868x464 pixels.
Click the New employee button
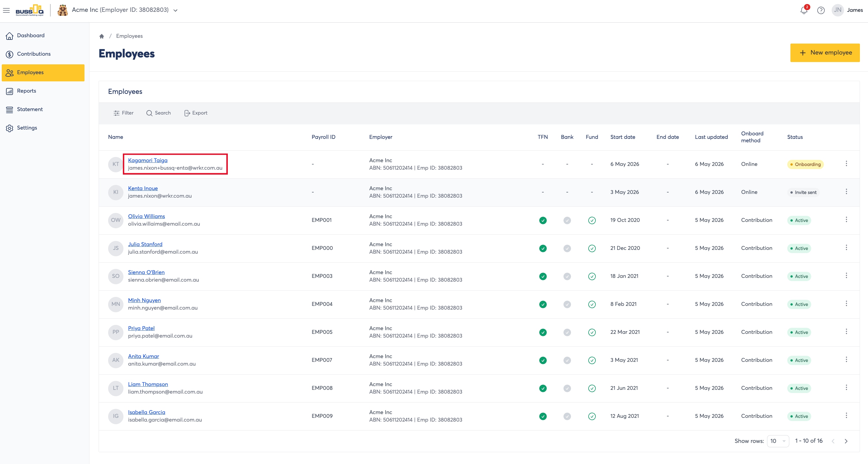click(x=825, y=53)
